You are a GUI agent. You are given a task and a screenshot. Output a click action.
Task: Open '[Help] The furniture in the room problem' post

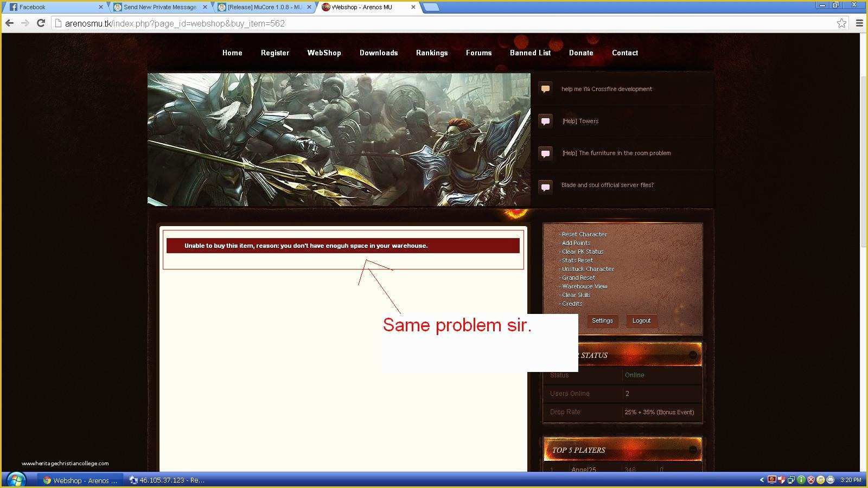pos(616,153)
